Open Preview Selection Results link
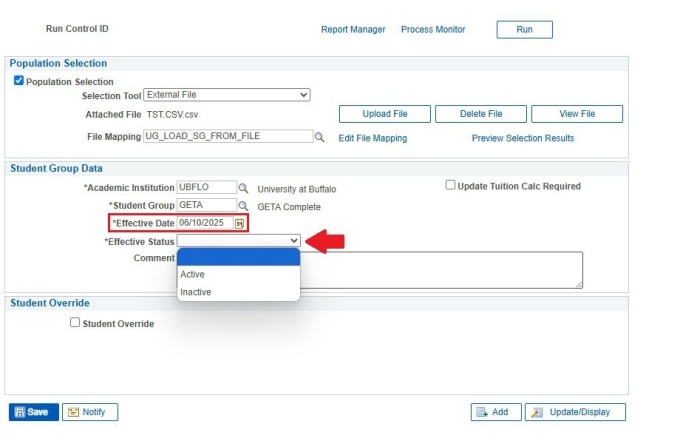 coord(523,138)
